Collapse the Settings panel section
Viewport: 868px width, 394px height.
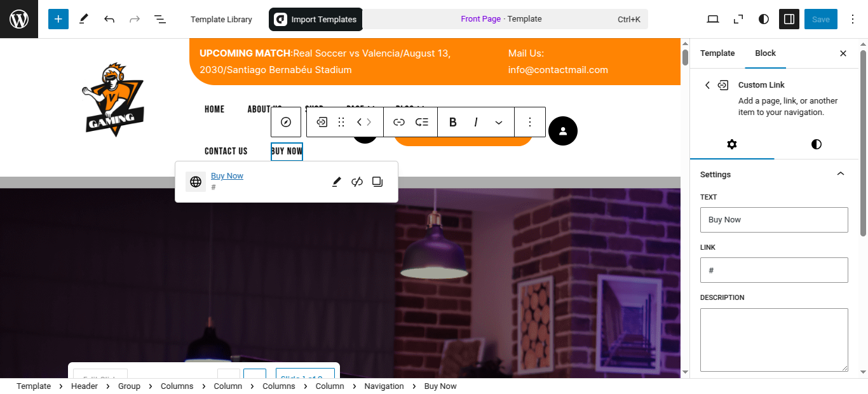(841, 174)
